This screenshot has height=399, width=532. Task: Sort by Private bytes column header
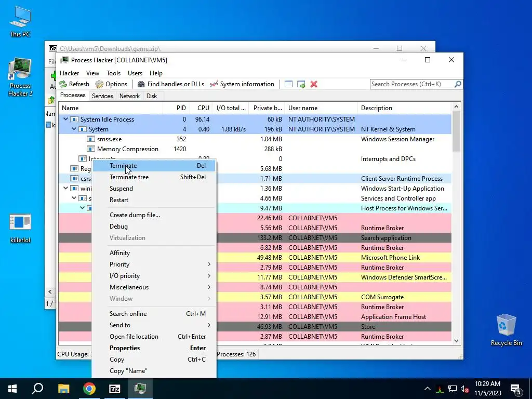(267, 108)
